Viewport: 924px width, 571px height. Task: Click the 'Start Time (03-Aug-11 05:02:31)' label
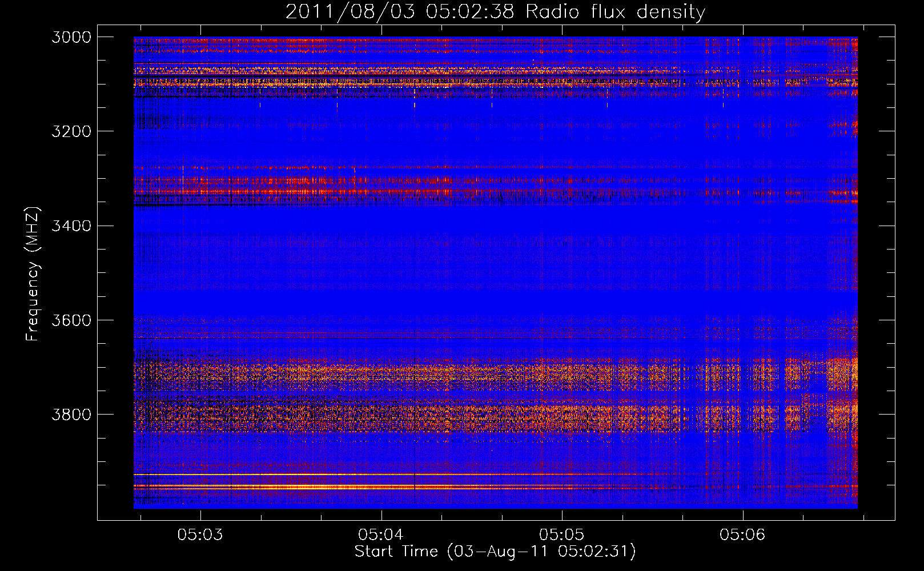pos(495,552)
